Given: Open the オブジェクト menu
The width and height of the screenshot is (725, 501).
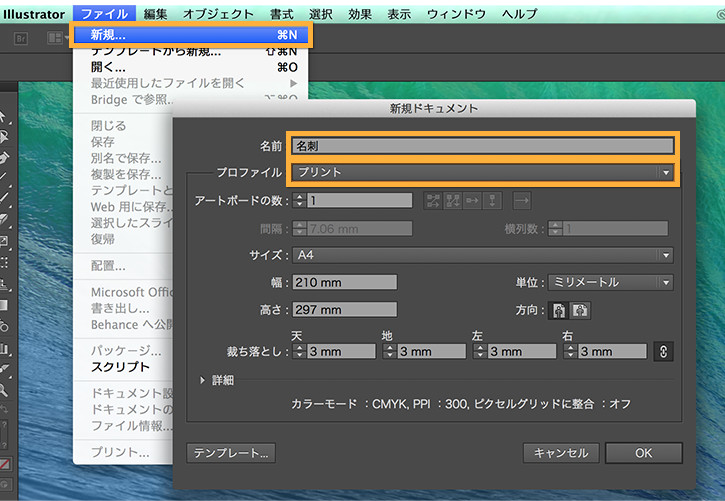Looking at the screenshot, I should (x=218, y=14).
